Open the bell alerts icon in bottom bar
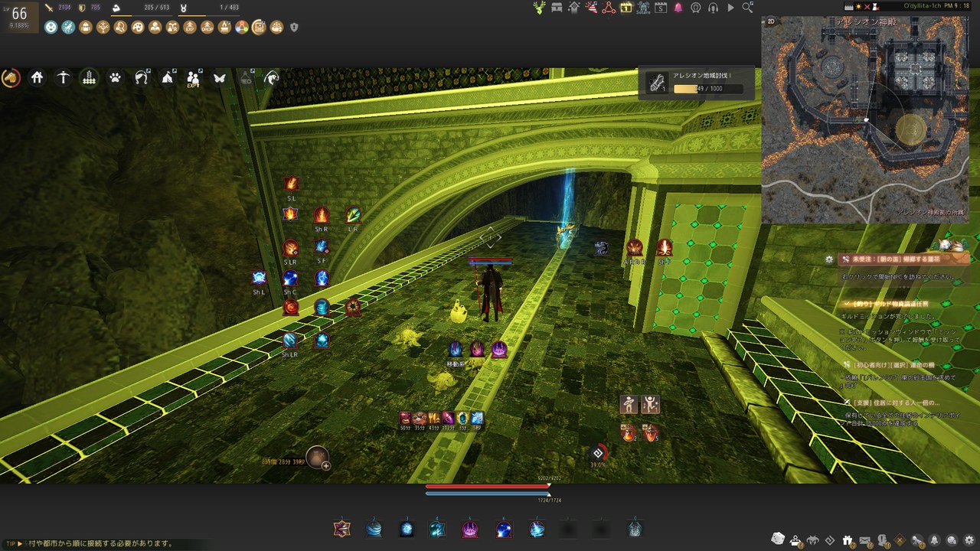 [934, 540]
